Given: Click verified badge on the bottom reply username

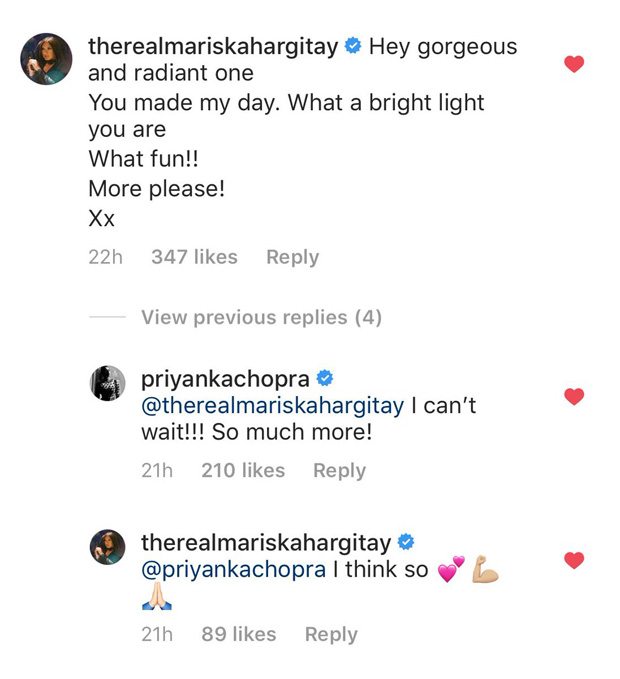Looking at the screenshot, I should pyautogui.click(x=406, y=543).
